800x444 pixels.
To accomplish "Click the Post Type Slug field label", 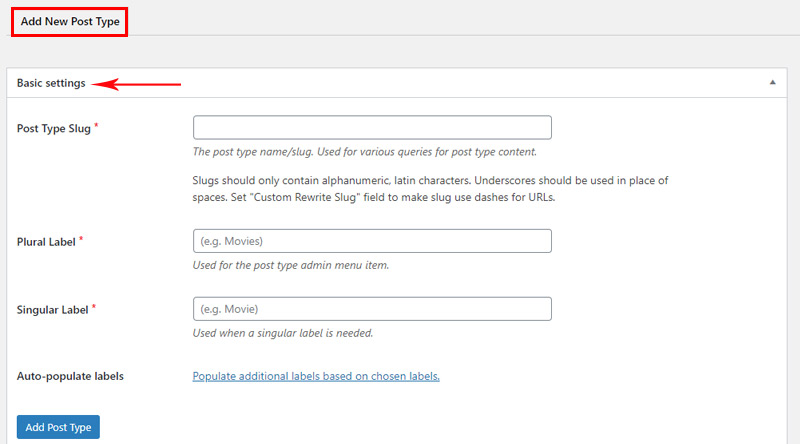I will pos(54,129).
